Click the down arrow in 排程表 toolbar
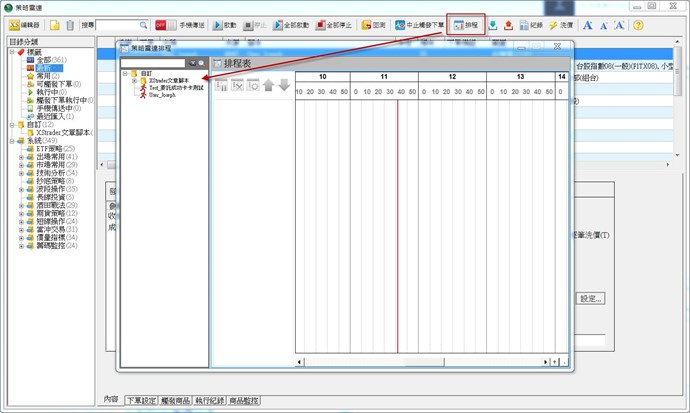This screenshot has height=413, width=690. (x=284, y=85)
